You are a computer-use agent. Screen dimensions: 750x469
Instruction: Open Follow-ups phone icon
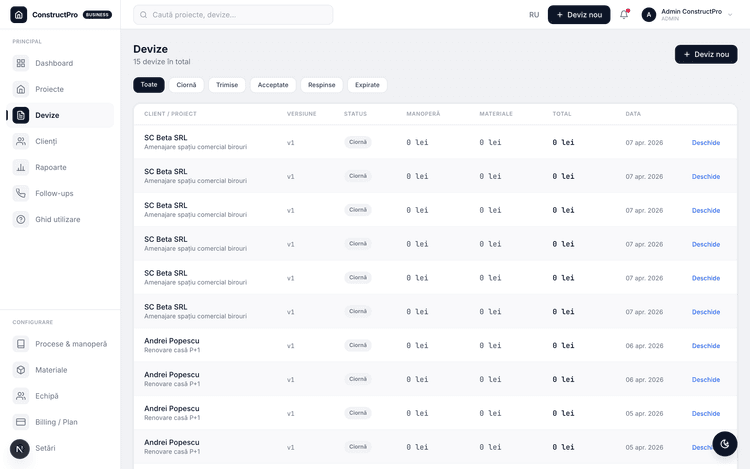pyautogui.click(x=21, y=194)
